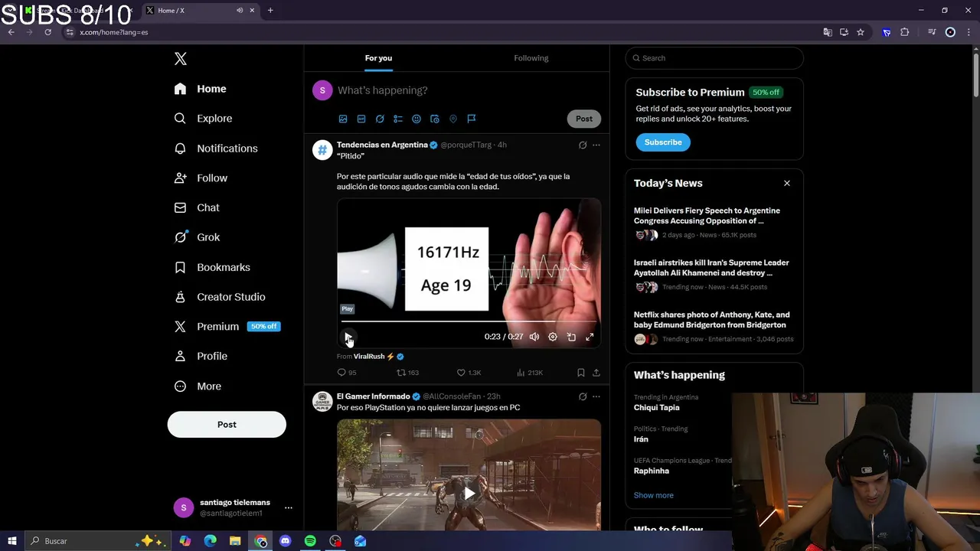Expand the More menu in the sidebar
Screen dimensions: 980x551
point(198,386)
